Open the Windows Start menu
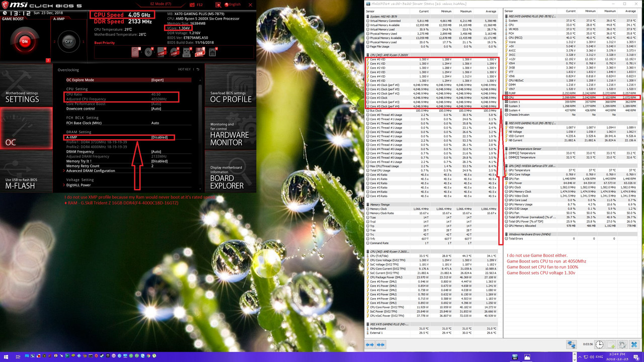The width and height of the screenshot is (644, 362). pyautogui.click(x=6, y=356)
